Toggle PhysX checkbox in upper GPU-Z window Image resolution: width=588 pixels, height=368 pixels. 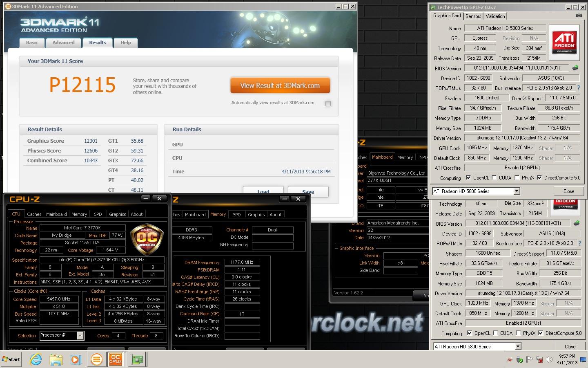click(x=517, y=178)
